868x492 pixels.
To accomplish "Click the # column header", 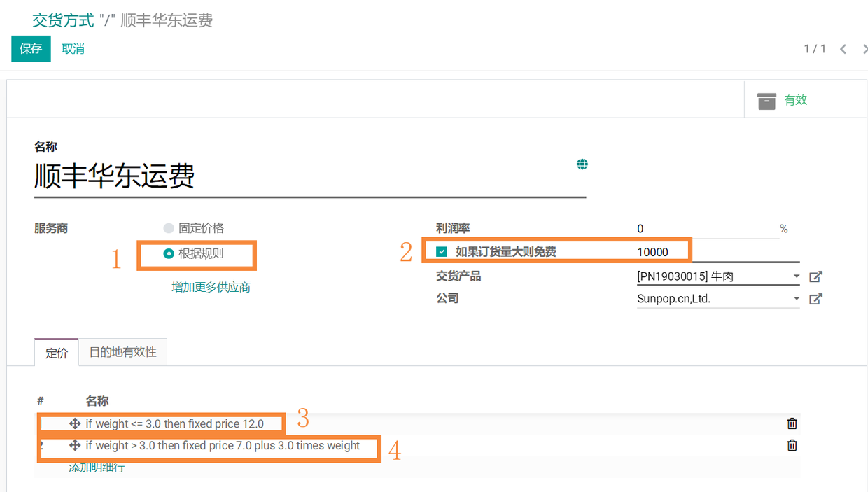I will pyautogui.click(x=41, y=401).
